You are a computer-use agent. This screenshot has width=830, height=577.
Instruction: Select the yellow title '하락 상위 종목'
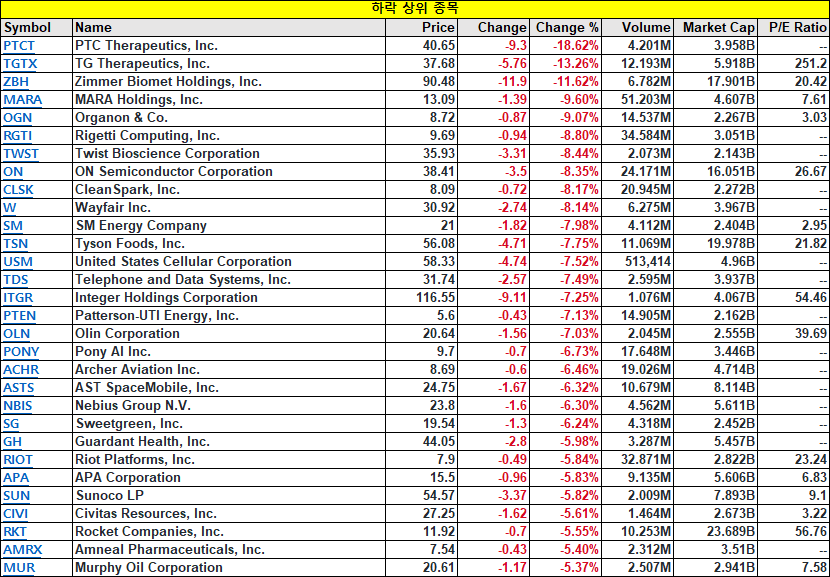(415, 8)
